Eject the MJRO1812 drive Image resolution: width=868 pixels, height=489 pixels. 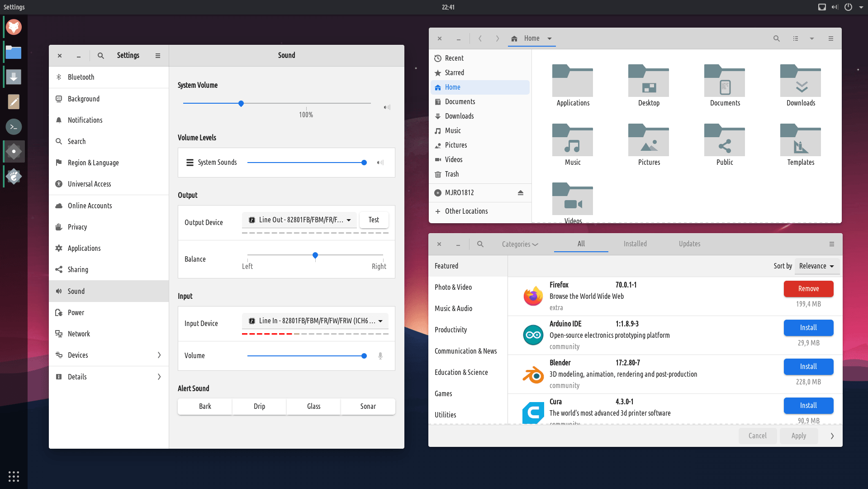pyautogui.click(x=520, y=193)
